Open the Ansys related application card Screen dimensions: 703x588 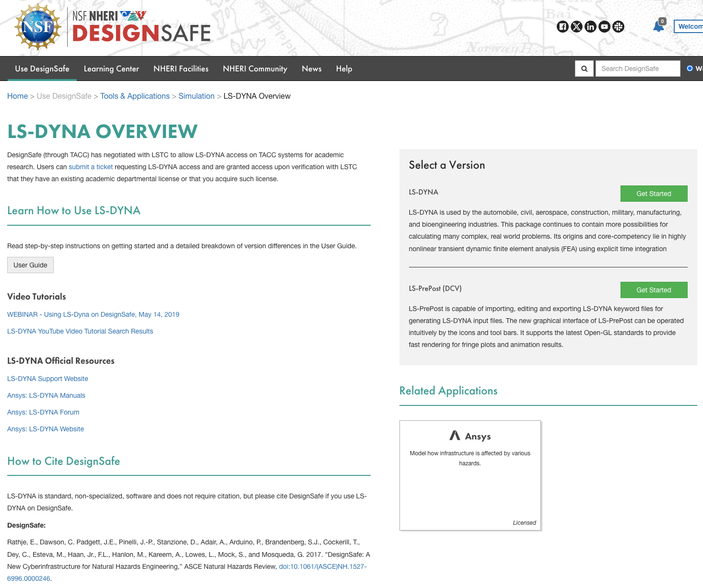[x=470, y=475]
